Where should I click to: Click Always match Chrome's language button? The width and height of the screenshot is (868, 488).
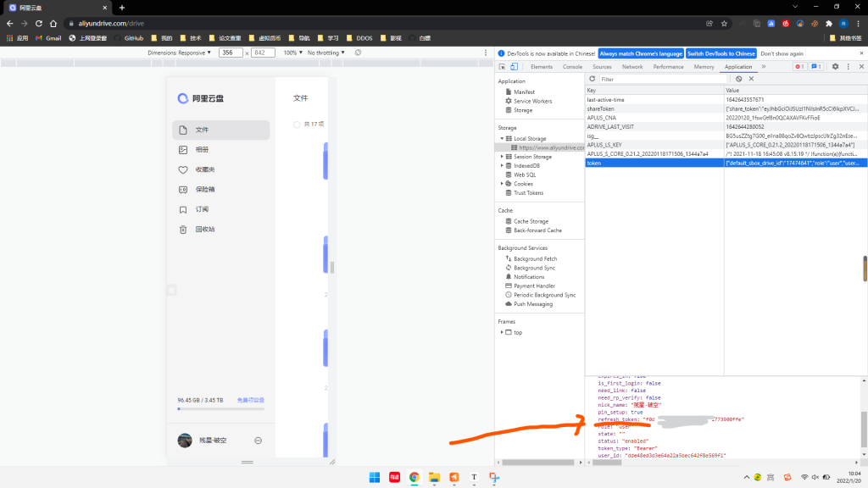pos(641,53)
